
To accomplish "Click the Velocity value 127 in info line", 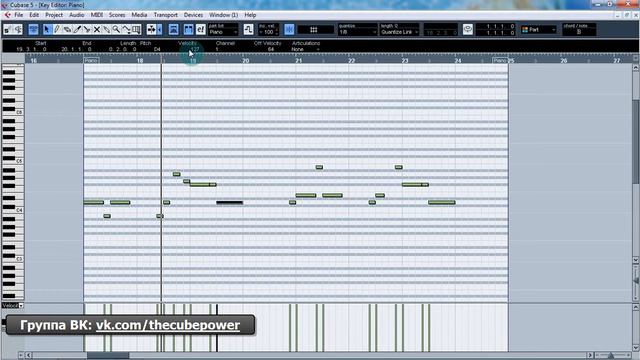I will [x=195, y=49].
